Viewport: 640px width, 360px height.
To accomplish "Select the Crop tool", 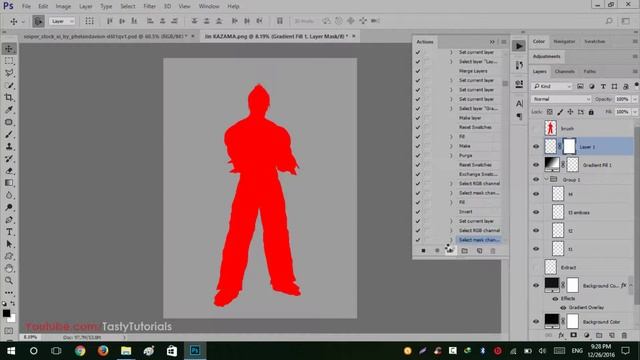I will [9, 98].
